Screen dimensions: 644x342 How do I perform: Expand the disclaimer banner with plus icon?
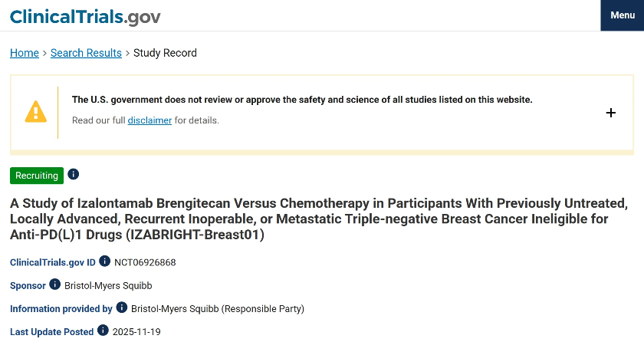611,113
